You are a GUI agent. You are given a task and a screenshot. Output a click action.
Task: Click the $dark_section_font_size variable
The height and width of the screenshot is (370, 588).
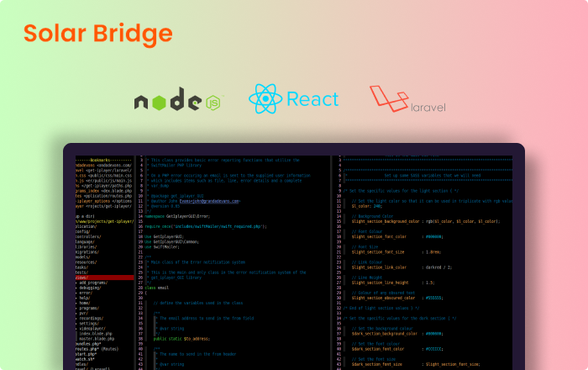click(376, 364)
